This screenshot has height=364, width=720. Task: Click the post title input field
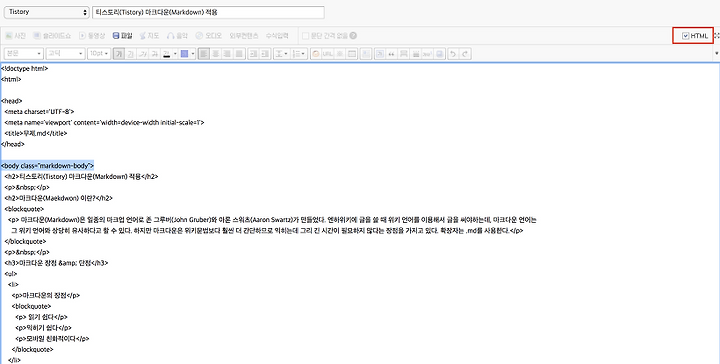pos(208,12)
